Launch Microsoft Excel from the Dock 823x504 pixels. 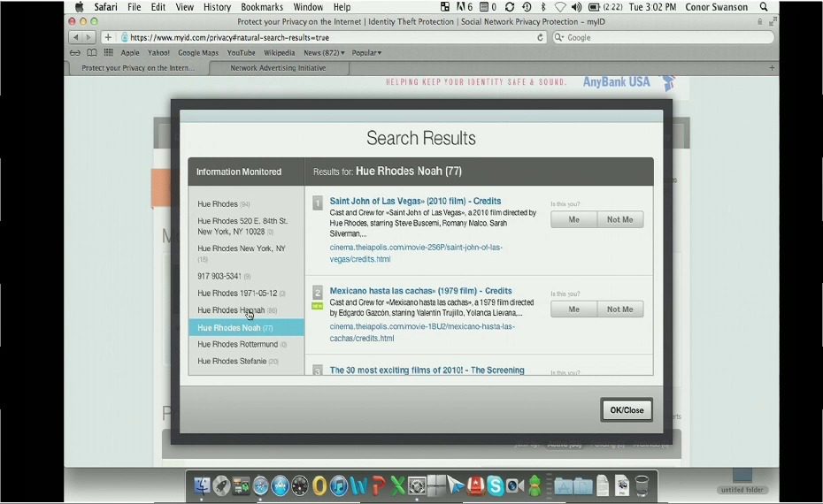[x=397, y=485]
